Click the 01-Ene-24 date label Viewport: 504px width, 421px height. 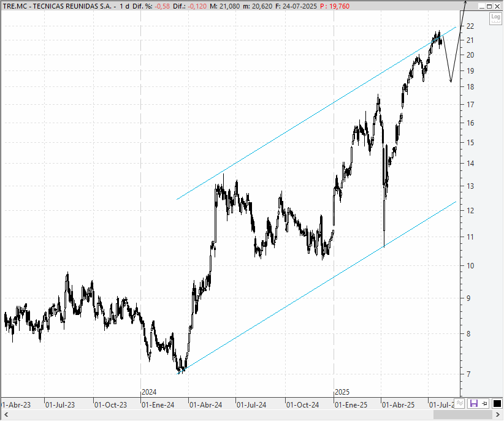click(158, 405)
